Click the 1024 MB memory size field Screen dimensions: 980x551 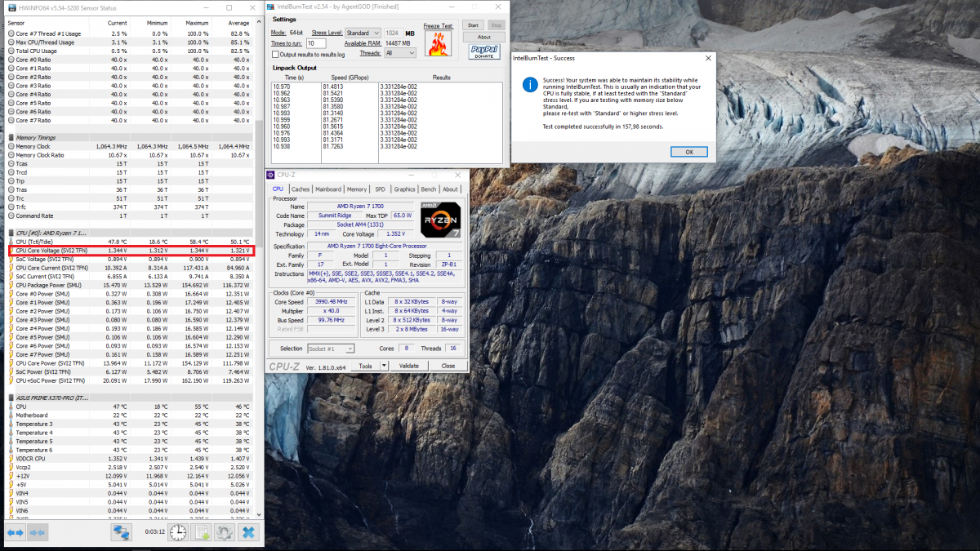394,33
